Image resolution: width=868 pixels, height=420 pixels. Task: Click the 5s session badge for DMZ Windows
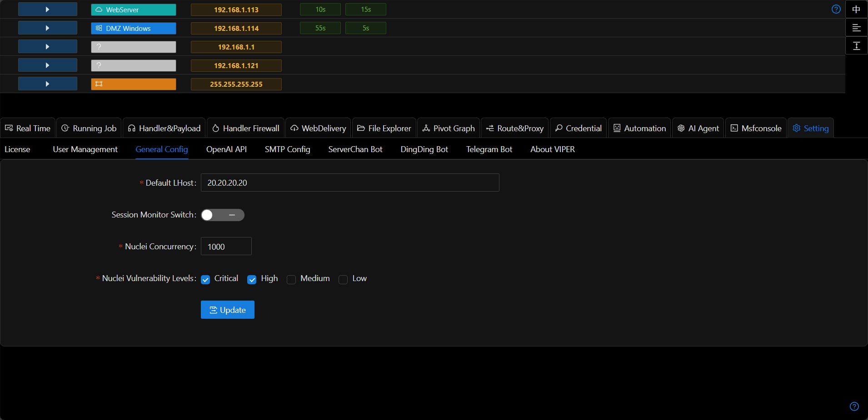click(366, 28)
